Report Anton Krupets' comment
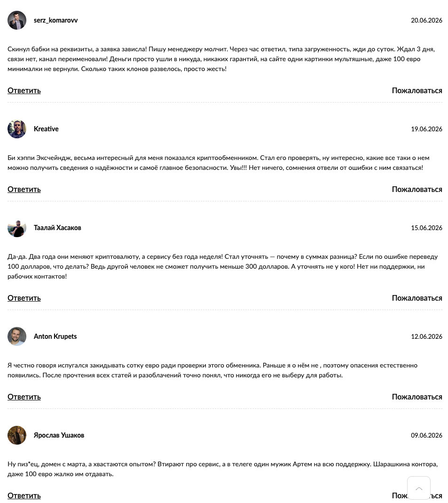The height and width of the screenshot is (503, 448). click(417, 397)
